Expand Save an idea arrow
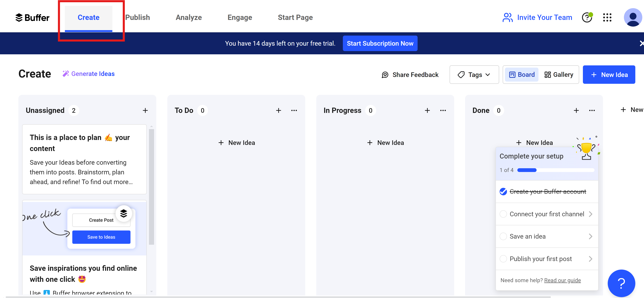The width and height of the screenshot is (644, 298). [x=591, y=236]
